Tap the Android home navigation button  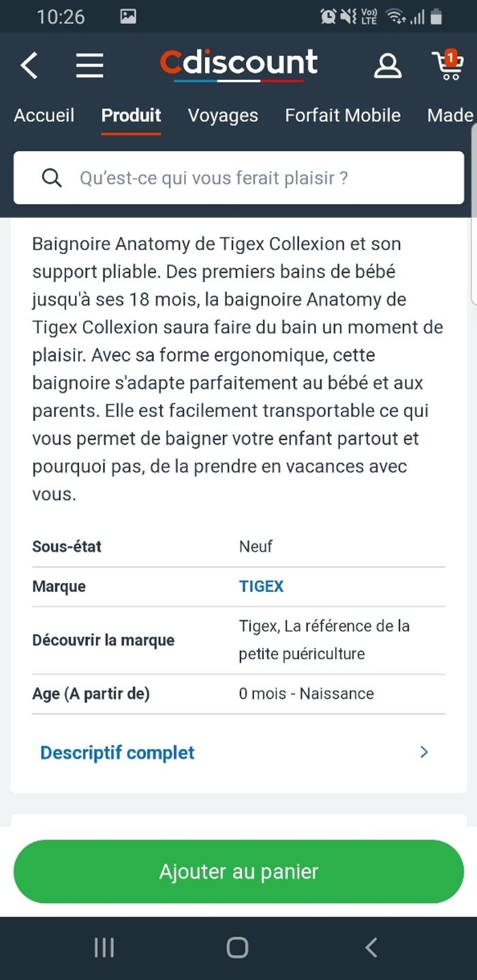click(238, 947)
